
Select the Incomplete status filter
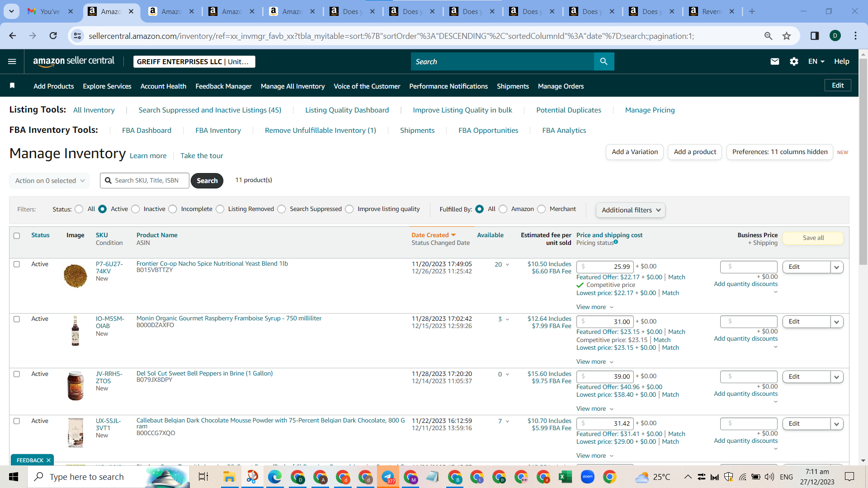coord(173,209)
